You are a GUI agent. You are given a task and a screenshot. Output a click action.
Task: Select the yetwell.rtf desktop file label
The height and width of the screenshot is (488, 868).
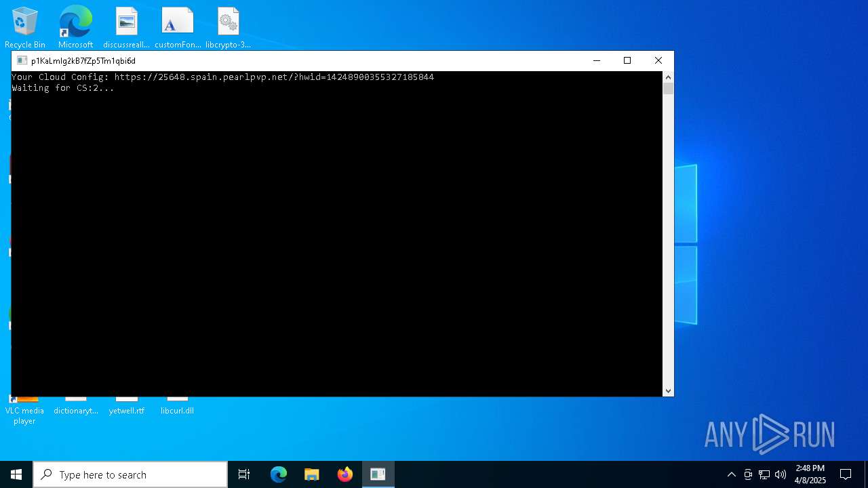[x=127, y=411]
